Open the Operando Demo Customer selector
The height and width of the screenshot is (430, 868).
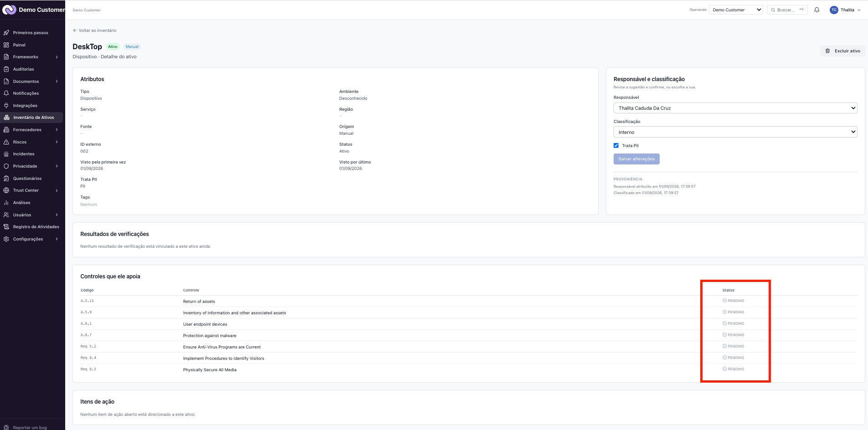[736, 10]
